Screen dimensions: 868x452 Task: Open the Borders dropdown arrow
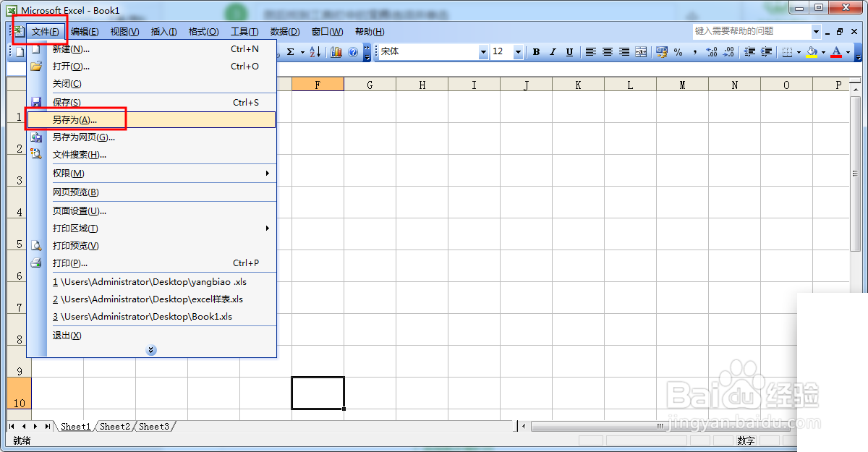799,52
